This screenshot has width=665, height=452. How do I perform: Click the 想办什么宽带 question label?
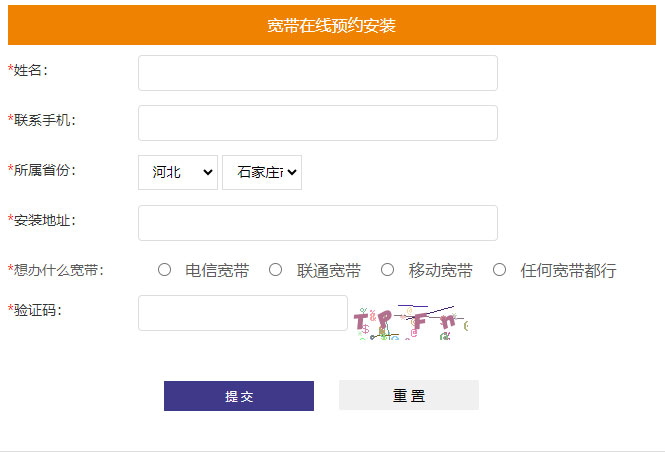pyautogui.click(x=58, y=270)
